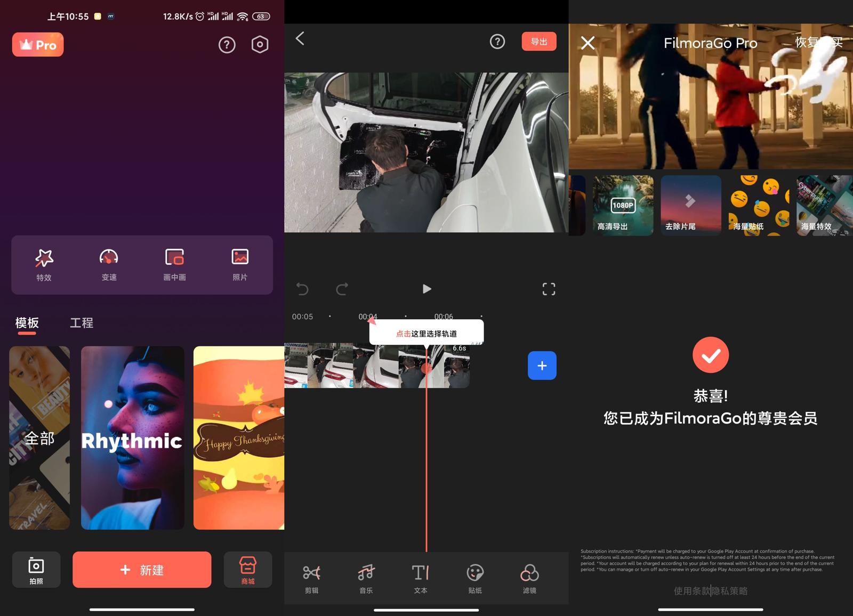Play the video preview

tap(426, 289)
